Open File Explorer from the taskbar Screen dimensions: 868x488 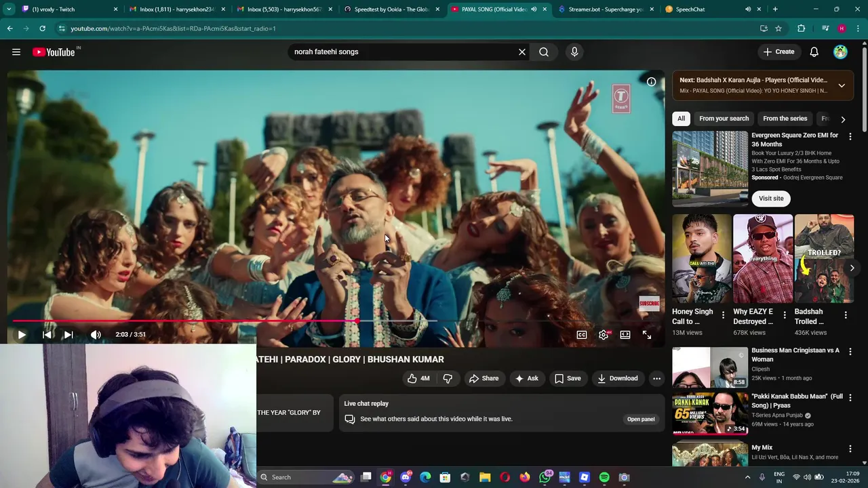click(x=485, y=477)
